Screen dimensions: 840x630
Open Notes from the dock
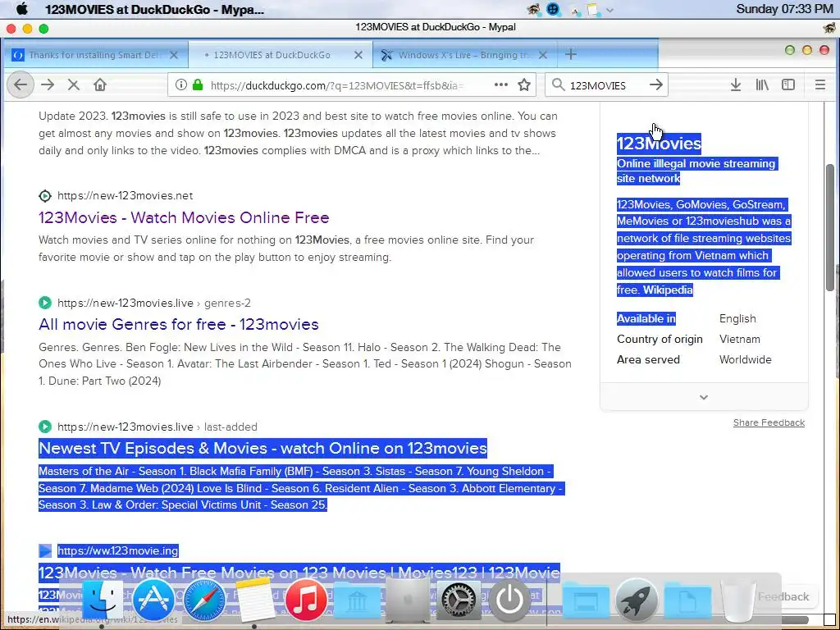254,600
